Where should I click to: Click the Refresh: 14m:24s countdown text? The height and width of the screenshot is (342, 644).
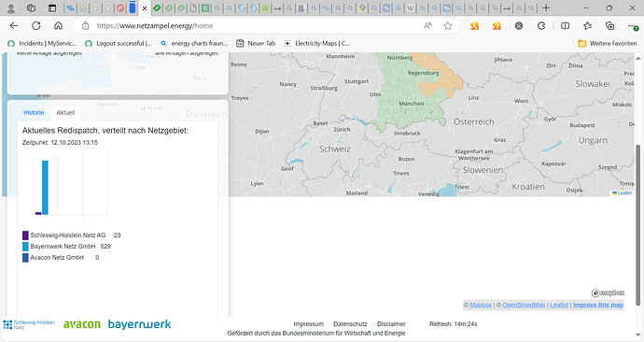tap(454, 324)
